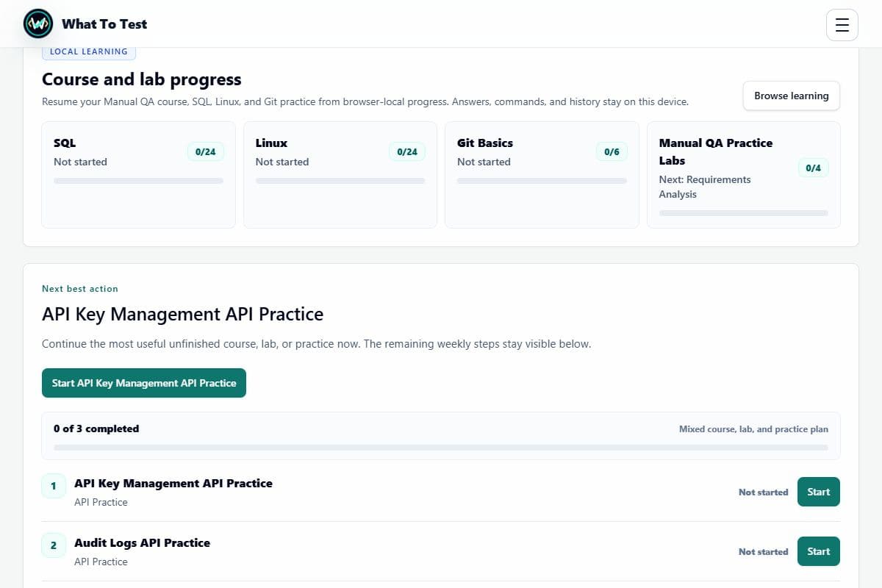Click the Manual QA 0/4 badge
Screen dimensions: 882x588
814,168
